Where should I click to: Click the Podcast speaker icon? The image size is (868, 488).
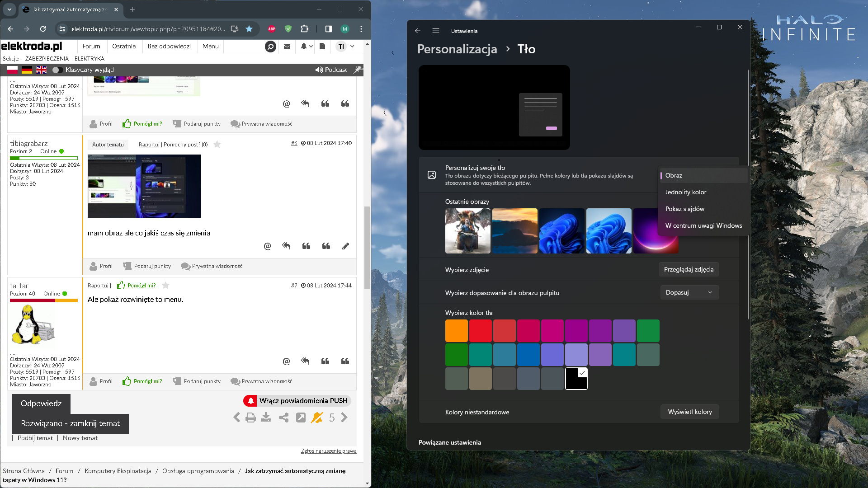[319, 70]
